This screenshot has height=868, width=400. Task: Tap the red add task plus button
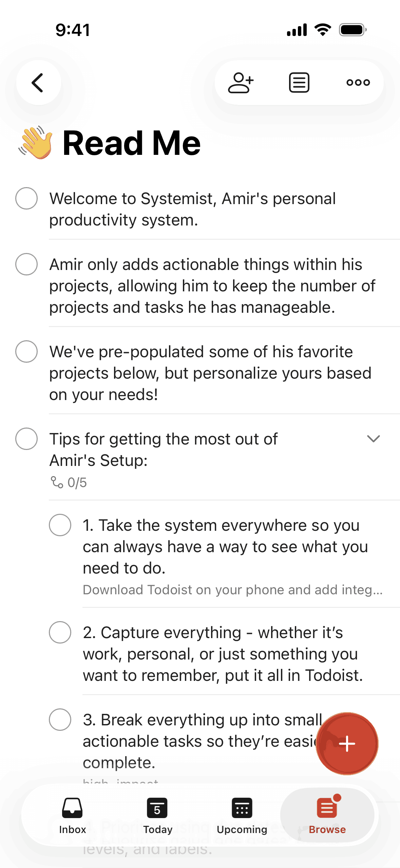point(347,743)
